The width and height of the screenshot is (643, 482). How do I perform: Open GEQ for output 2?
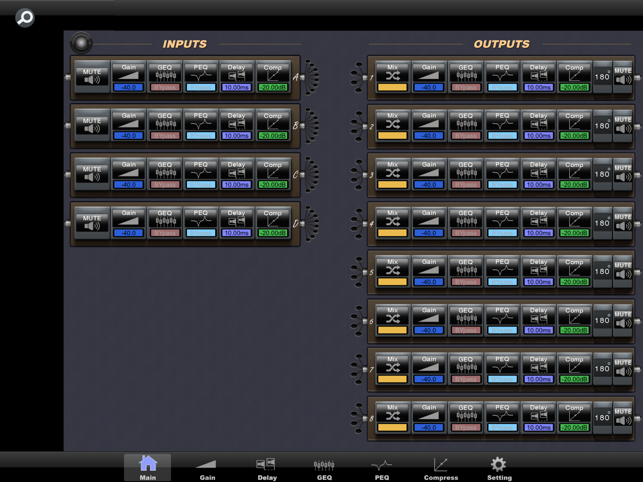coord(465,125)
